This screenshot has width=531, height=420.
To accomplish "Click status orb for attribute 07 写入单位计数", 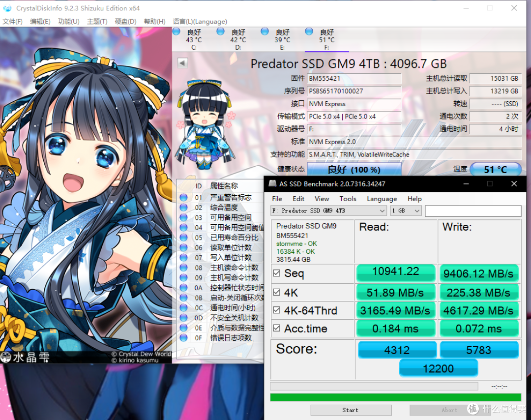I will (x=183, y=257).
